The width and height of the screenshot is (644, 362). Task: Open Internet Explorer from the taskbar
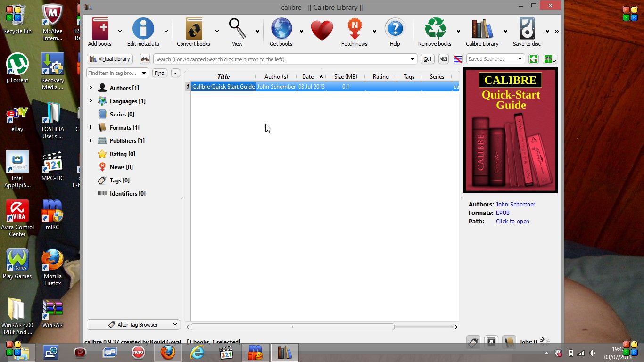point(197,352)
